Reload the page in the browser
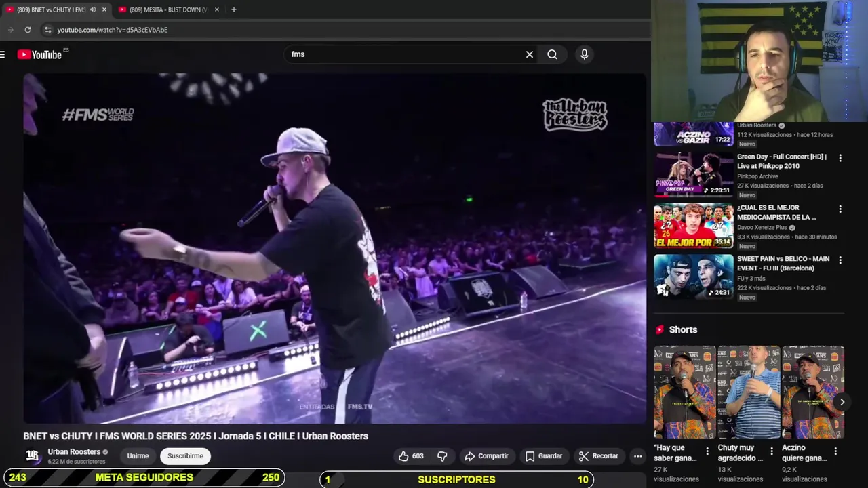Image resolution: width=868 pixels, height=488 pixels. 28,30
